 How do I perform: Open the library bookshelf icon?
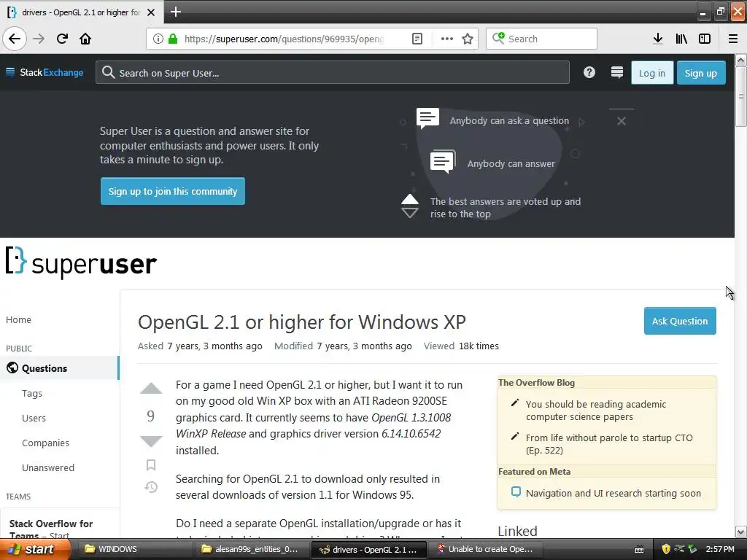point(681,39)
